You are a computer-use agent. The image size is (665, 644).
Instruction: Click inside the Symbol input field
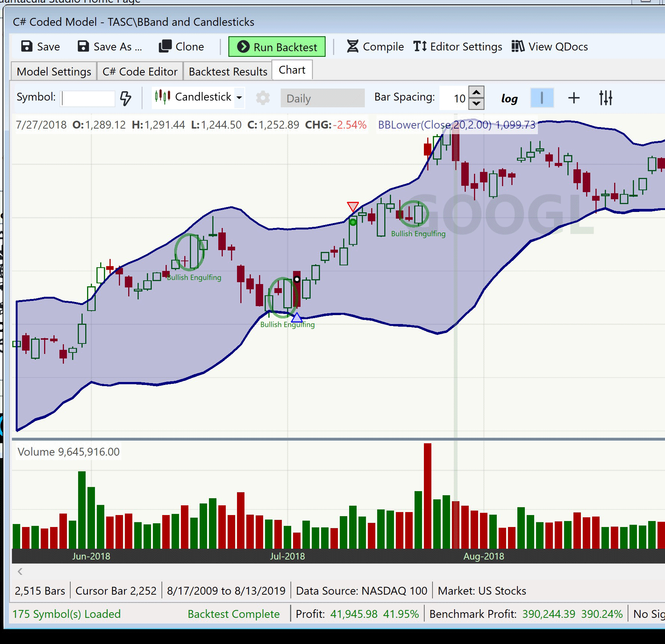tap(88, 99)
